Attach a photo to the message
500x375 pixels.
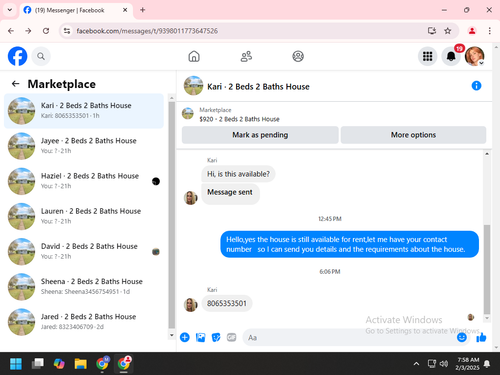[x=200, y=337]
